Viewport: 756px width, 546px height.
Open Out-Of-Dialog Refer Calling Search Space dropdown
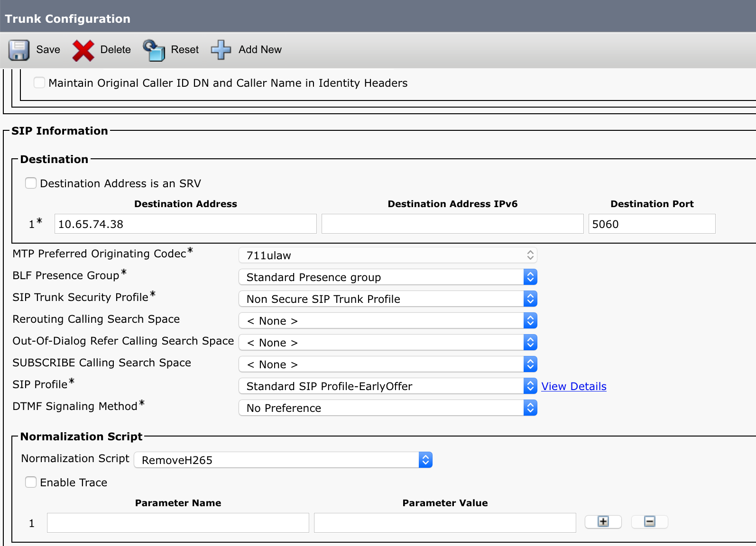[388, 343]
